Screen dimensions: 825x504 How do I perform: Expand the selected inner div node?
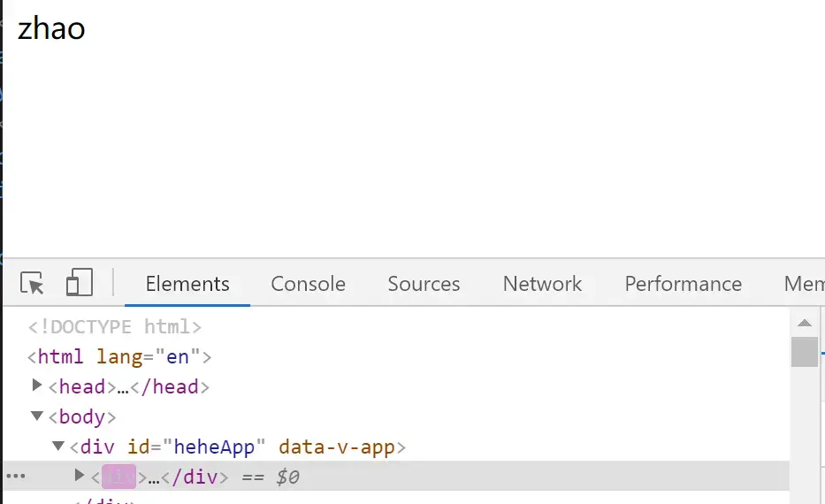coord(79,476)
